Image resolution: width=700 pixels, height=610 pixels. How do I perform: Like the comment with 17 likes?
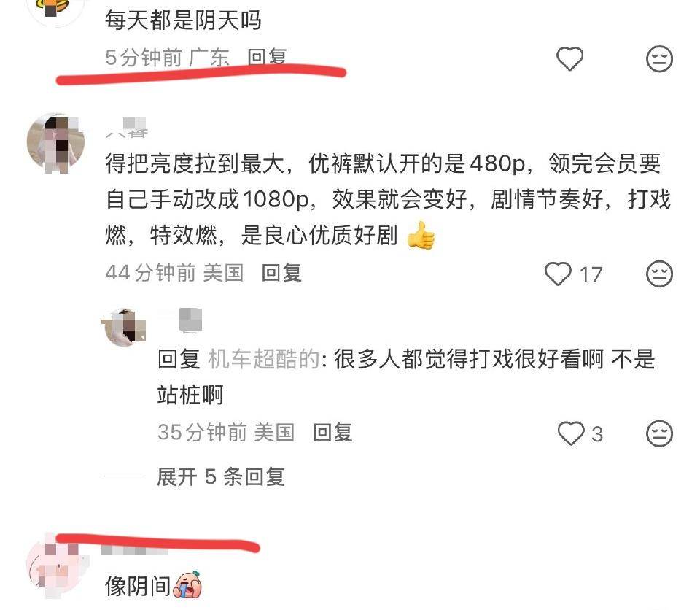click(558, 274)
